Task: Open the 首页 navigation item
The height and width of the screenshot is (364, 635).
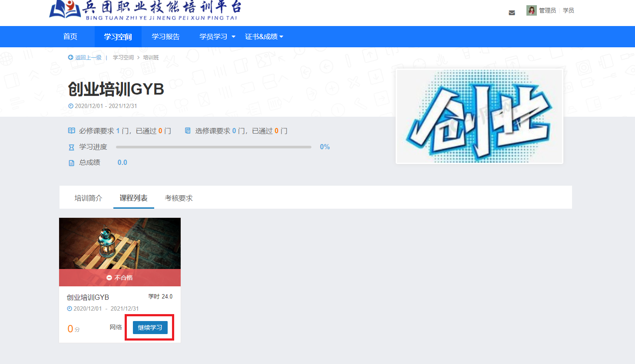Action: pos(70,37)
